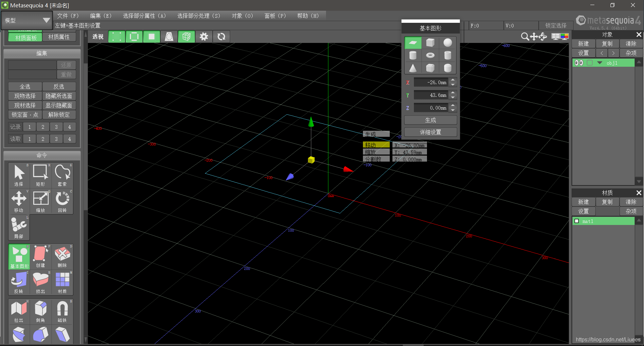Image resolution: width=644 pixels, height=346 pixels.
Task: Choose the sphere primitive shape
Action: pos(447,43)
